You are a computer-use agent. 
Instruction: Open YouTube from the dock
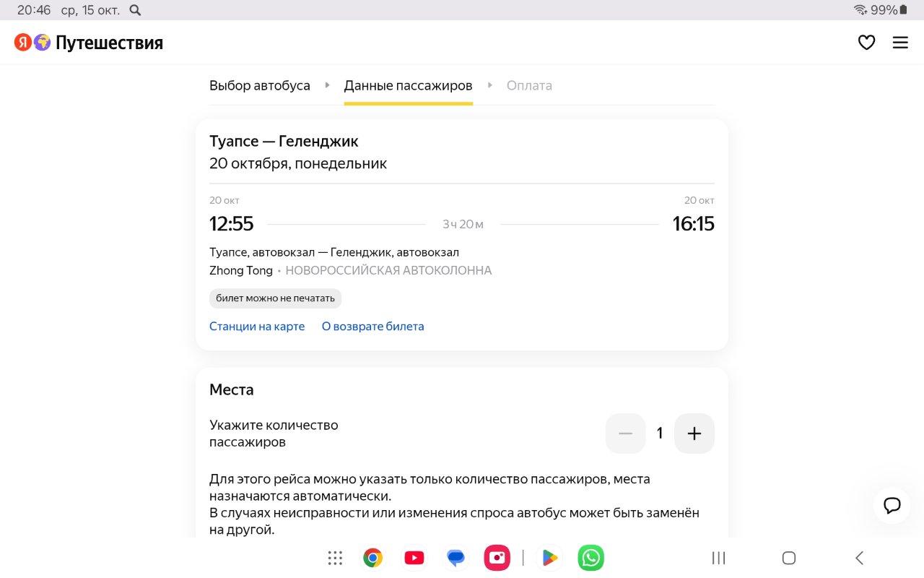pos(414,558)
